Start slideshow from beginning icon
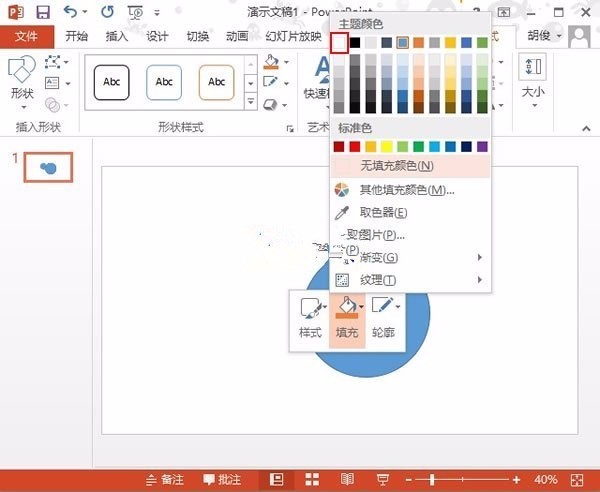The height and width of the screenshot is (492, 600). [x=135, y=13]
